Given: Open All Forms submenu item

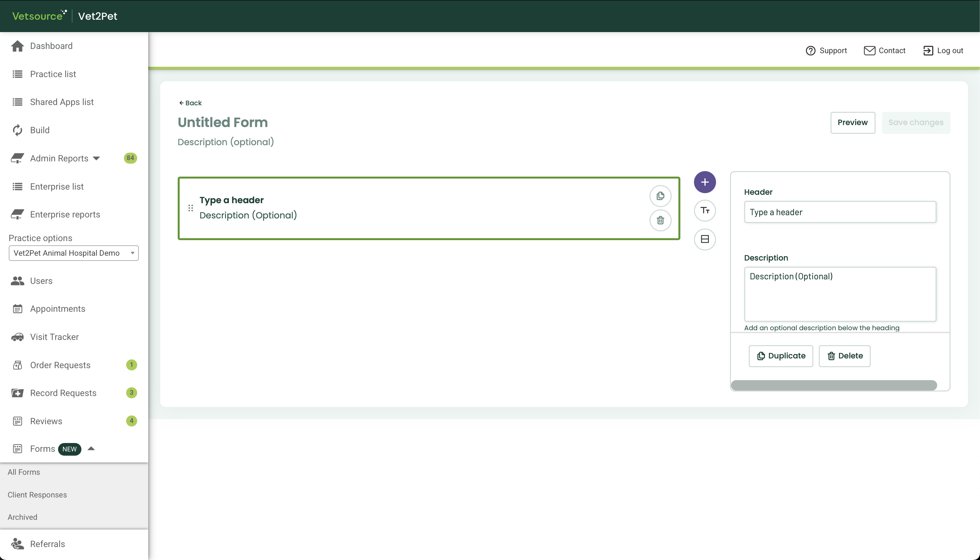Looking at the screenshot, I should pos(24,472).
